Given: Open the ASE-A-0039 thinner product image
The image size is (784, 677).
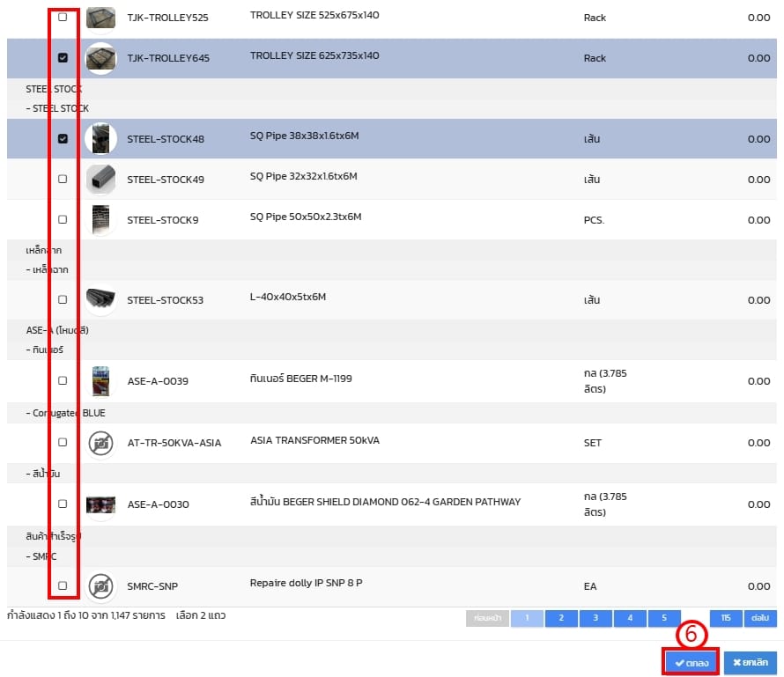Looking at the screenshot, I should point(100,381).
